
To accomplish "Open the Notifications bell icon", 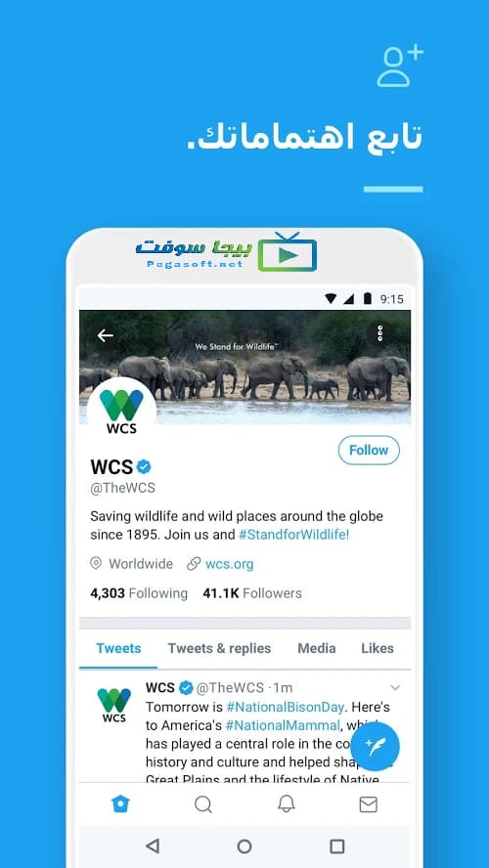I will point(286,803).
